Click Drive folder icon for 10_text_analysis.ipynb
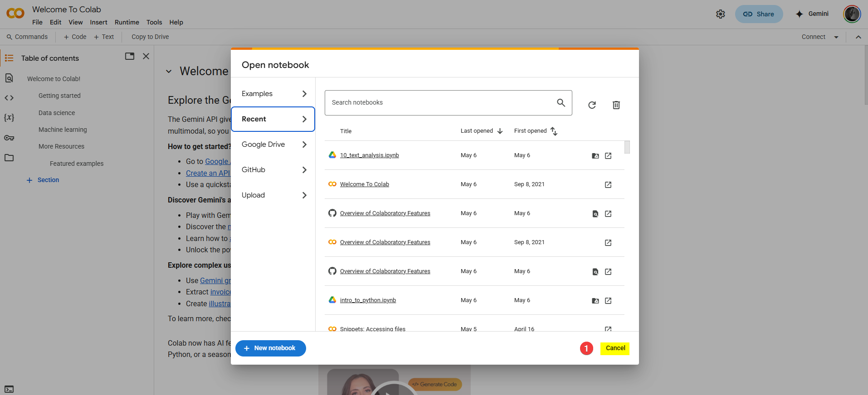Viewport: 868px width, 395px height. 595,156
